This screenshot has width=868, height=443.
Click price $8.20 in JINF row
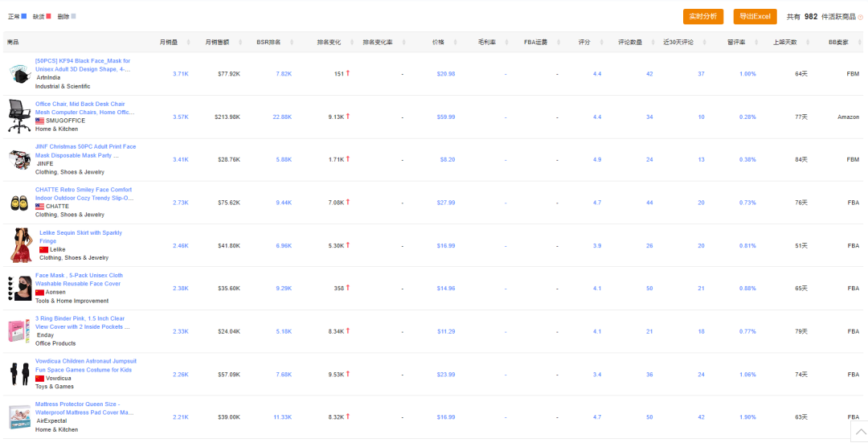click(x=448, y=159)
